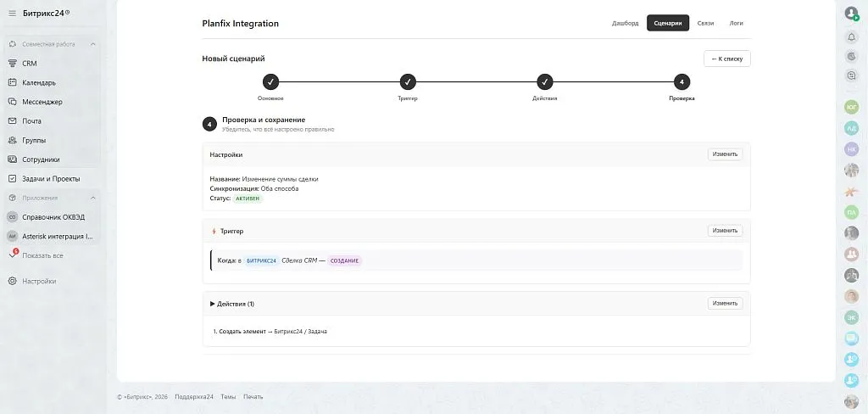Click the Мессенджер chat icon
Image resolution: width=868 pixels, height=414 pixels.
pyautogui.click(x=12, y=102)
